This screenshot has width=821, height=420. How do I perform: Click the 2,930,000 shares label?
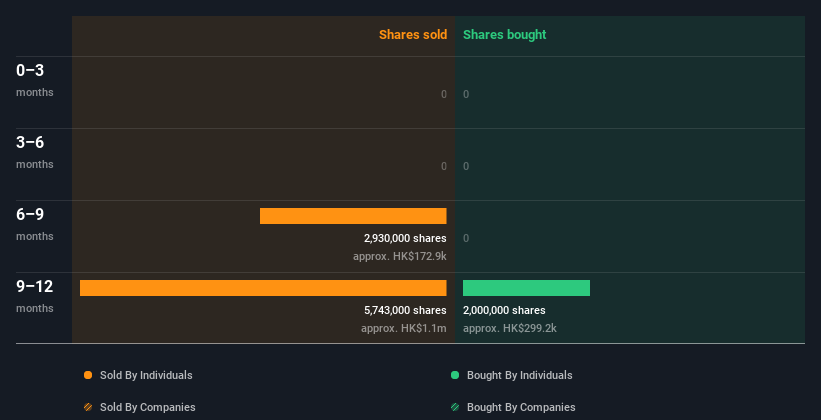coord(405,238)
